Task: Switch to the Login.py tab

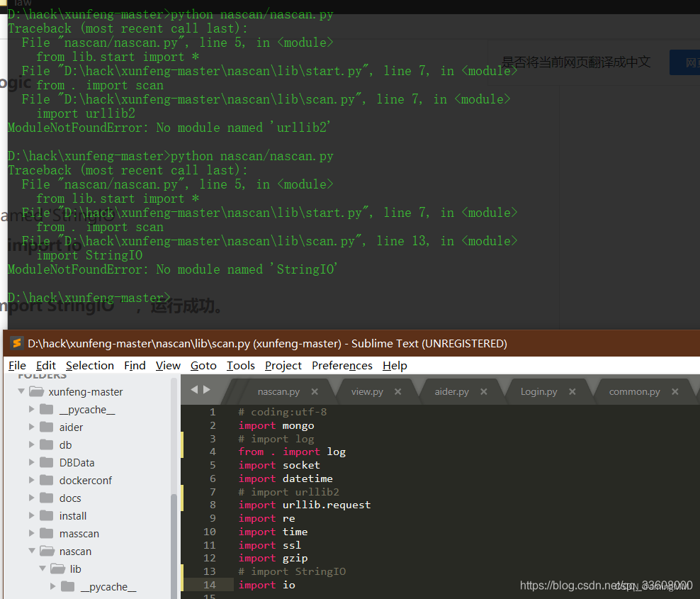Action: 539,392
